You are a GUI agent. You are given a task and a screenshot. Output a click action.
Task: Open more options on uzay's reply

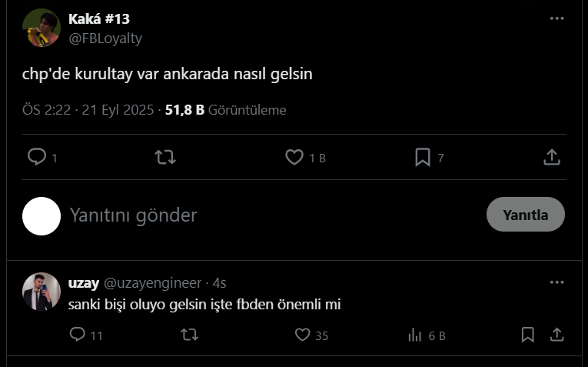click(557, 282)
